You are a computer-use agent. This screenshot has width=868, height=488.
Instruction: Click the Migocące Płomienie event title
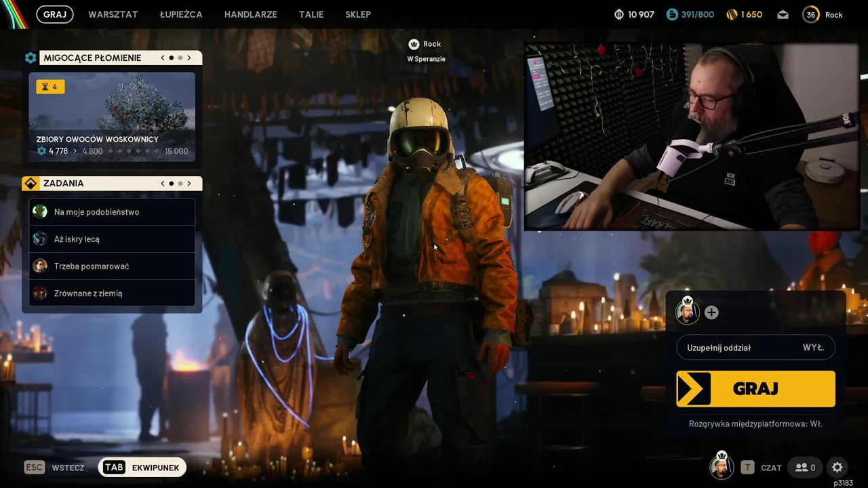92,58
